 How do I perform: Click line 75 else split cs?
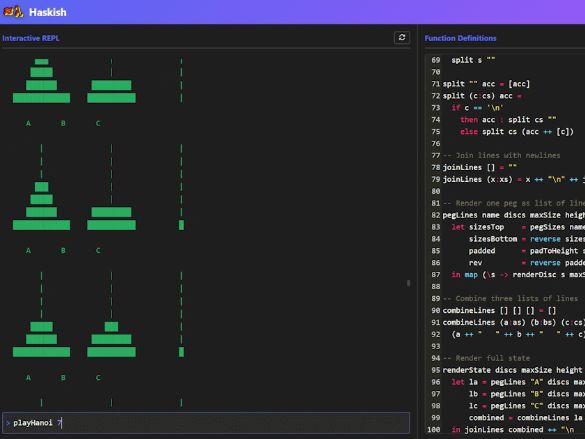517,132
